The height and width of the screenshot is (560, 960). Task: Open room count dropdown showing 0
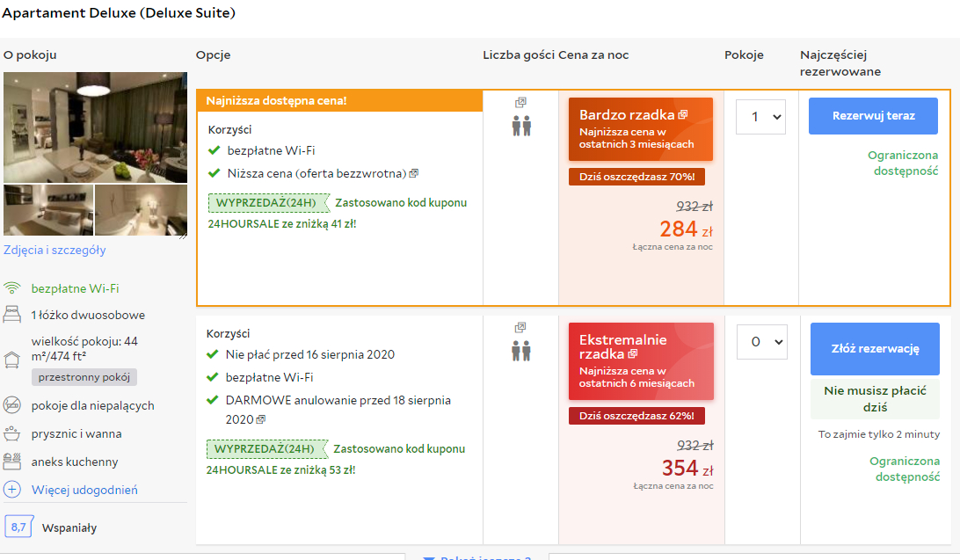[761, 342]
